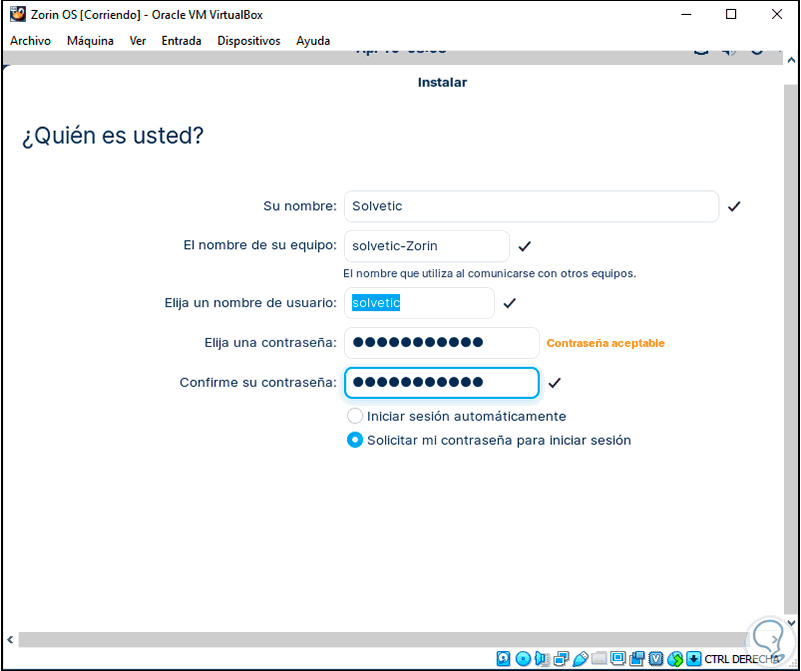The height and width of the screenshot is (671, 801).
Task: Click the El nombre de su equipo field
Action: pyautogui.click(x=427, y=246)
